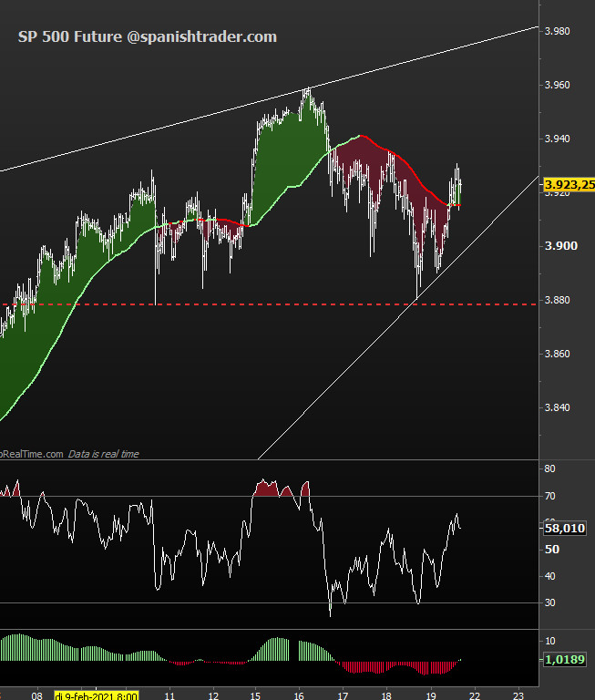Click the date axis label 16
595x700 pixels.
299,695
